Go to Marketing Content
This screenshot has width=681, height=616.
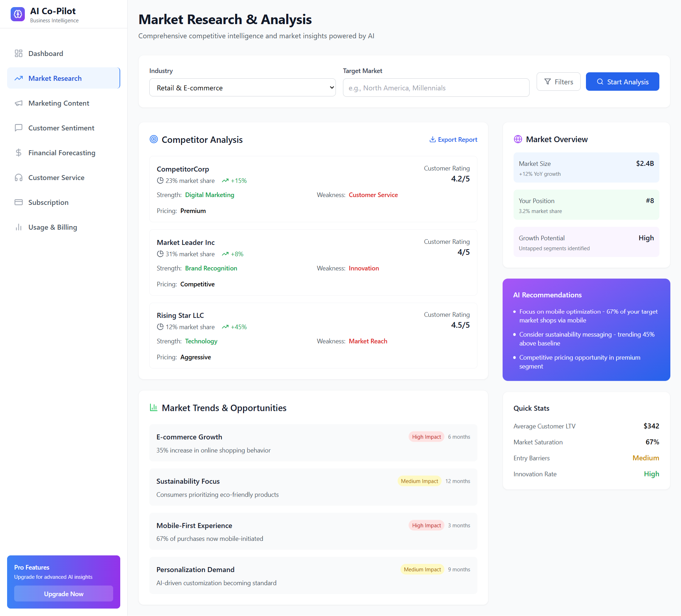63,103
